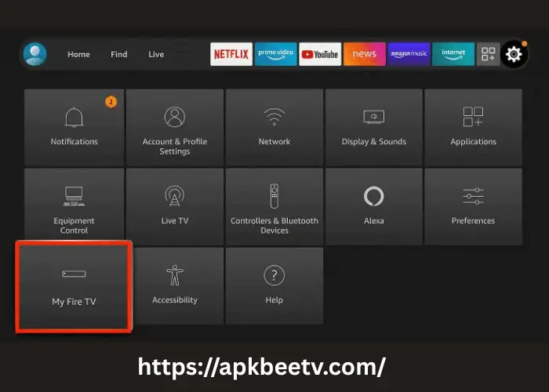
Task: Launch the Amazon Music app
Action: coord(409,54)
